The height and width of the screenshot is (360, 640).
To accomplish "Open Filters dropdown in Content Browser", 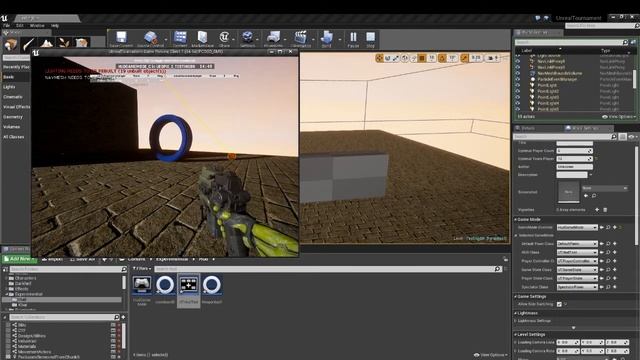I will click(x=141, y=269).
